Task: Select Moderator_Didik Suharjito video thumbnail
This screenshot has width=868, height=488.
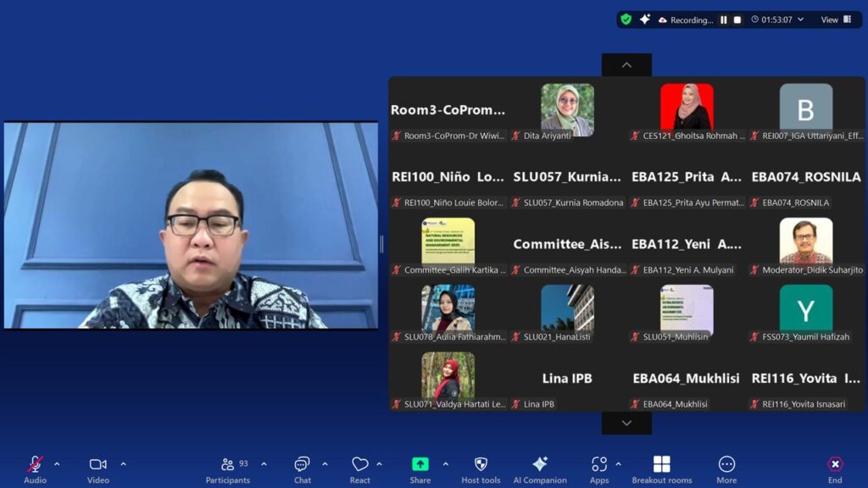Action: pos(806,241)
